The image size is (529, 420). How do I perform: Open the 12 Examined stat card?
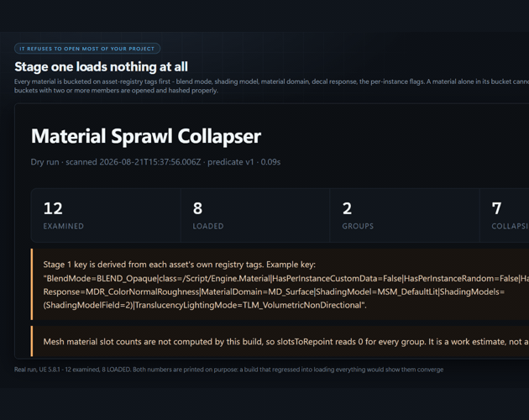coord(106,215)
